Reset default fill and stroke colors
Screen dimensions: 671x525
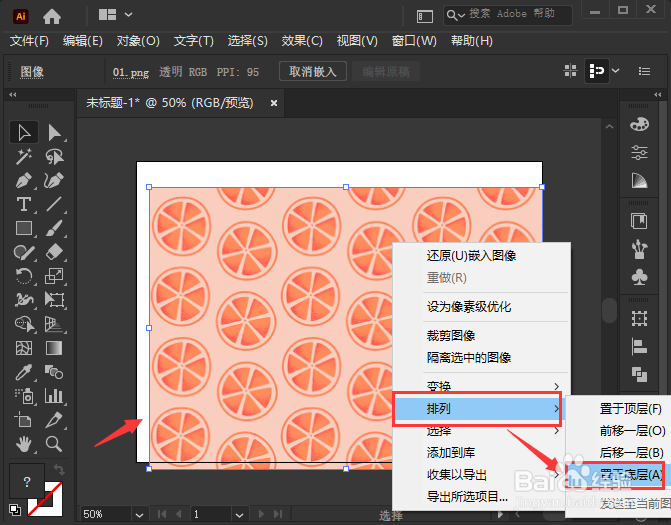point(15,510)
